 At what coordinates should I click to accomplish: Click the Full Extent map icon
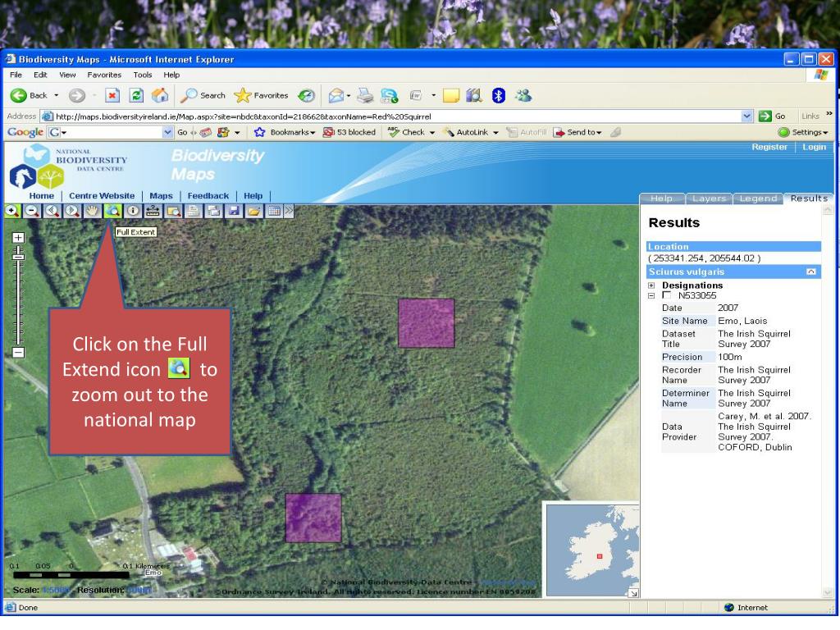(112, 211)
